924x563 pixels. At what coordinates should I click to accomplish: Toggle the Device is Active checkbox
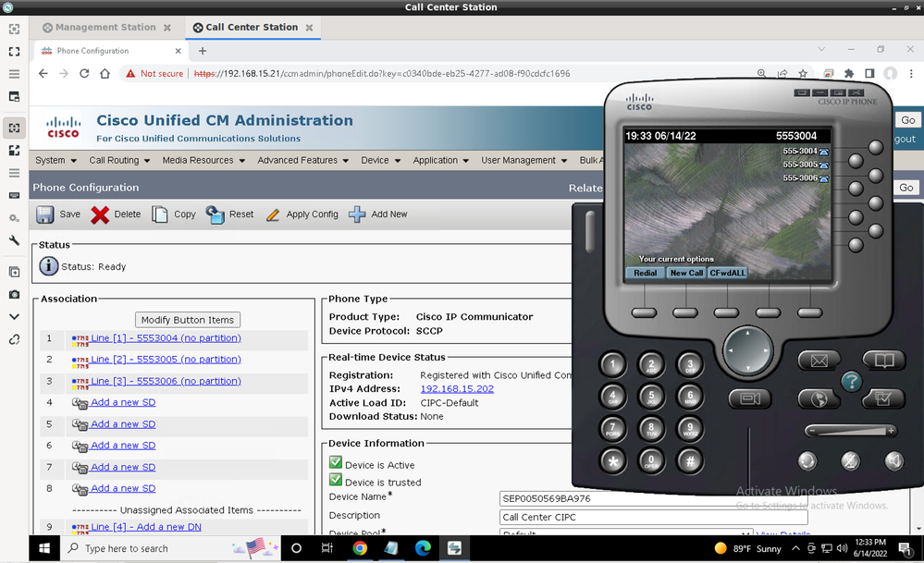click(336, 462)
